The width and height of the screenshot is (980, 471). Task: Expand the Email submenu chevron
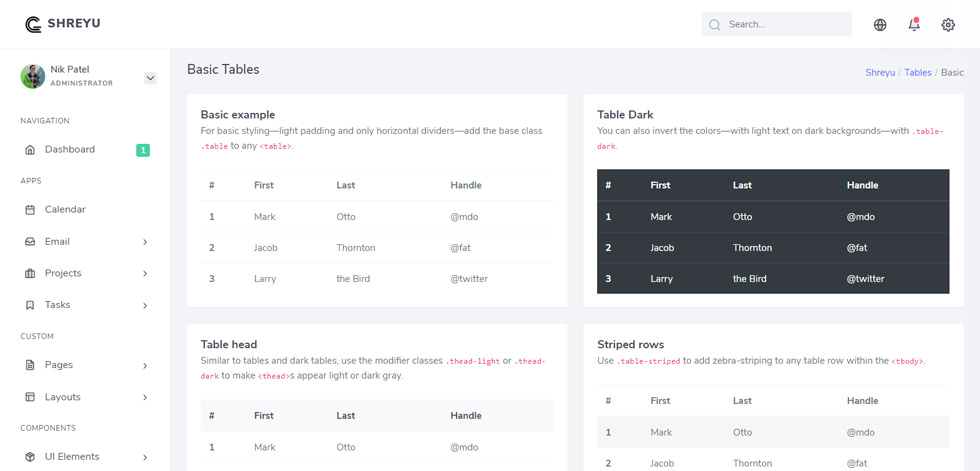tap(145, 242)
